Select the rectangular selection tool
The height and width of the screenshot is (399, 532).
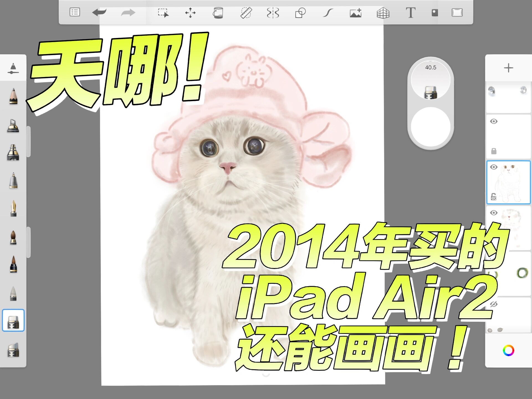tap(163, 13)
